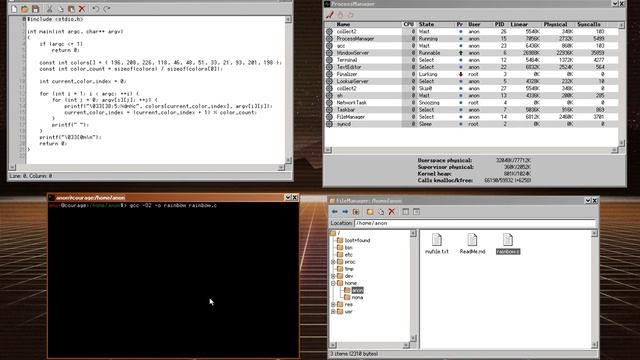
Task: Click the Location path field in FileManager
Action: tap(475, 223)
